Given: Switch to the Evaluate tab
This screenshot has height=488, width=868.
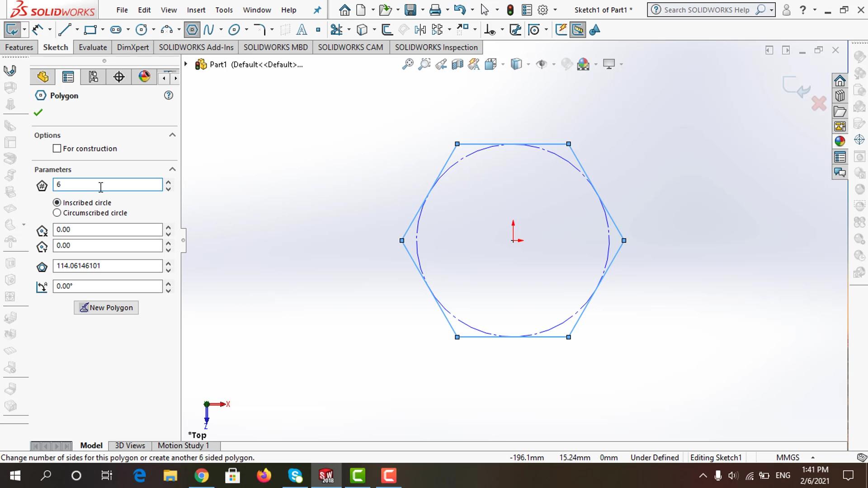Looking at the screenshot, I should click(93, 47).
